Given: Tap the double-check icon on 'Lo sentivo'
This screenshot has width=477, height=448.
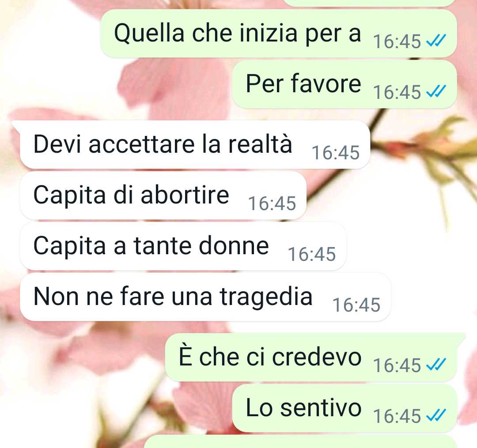Looking at the screenshot, I should pos(436,415).
